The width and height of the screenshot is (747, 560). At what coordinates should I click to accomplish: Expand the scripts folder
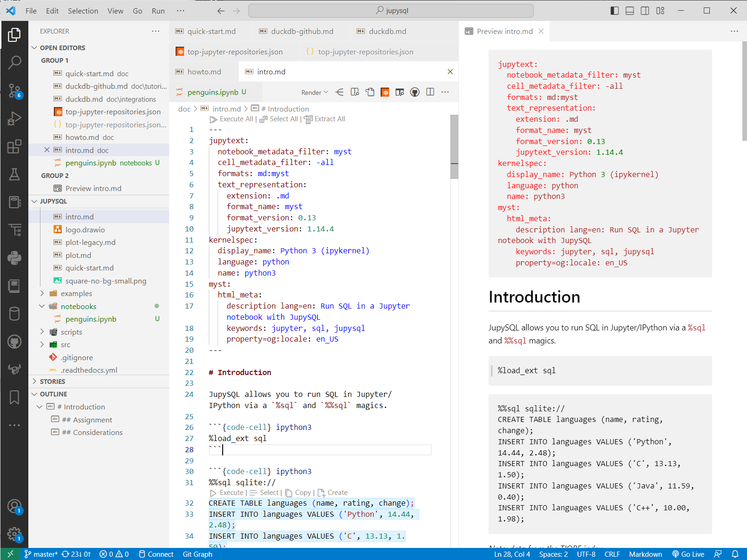[x=42, y=332]
